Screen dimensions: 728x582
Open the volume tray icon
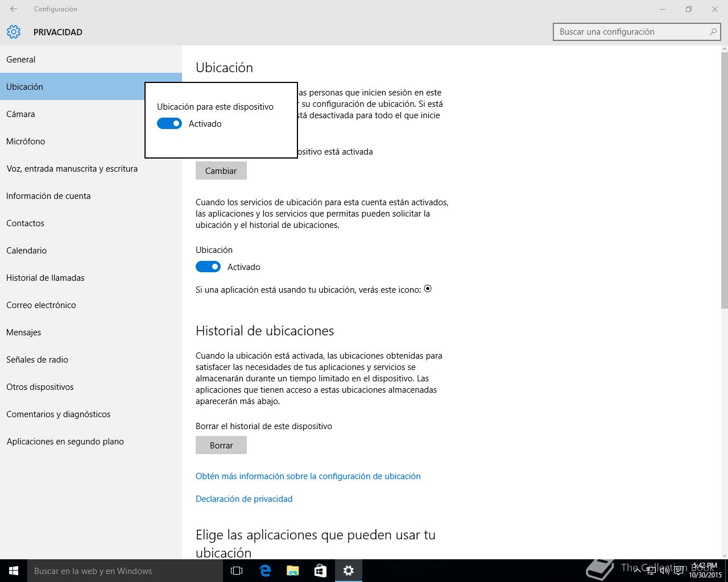[664, 571]
